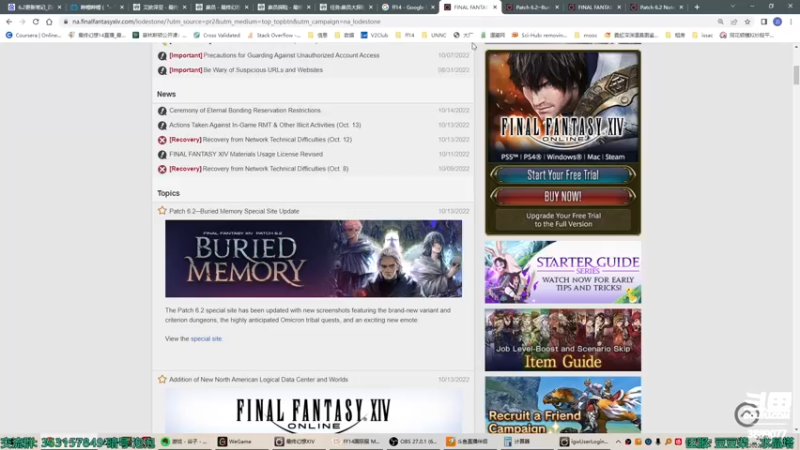The width and height of the screenshot is (800, 450).
Task: Click the share icon in address bar
Action: click(734, 22)
